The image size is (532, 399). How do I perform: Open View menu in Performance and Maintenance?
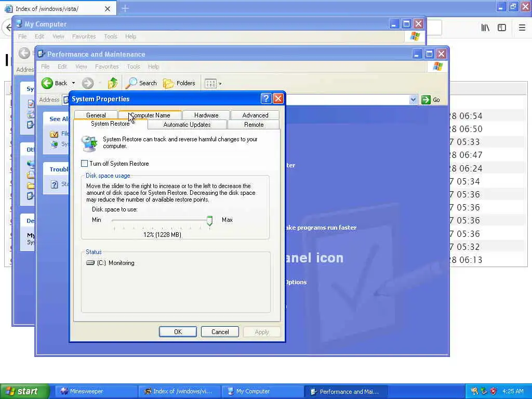click(x=81, y=66)
